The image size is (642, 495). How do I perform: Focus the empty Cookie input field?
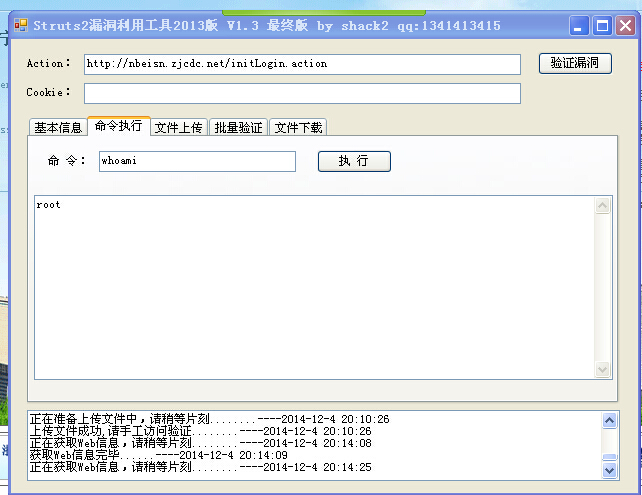click(x=302, y=93)
